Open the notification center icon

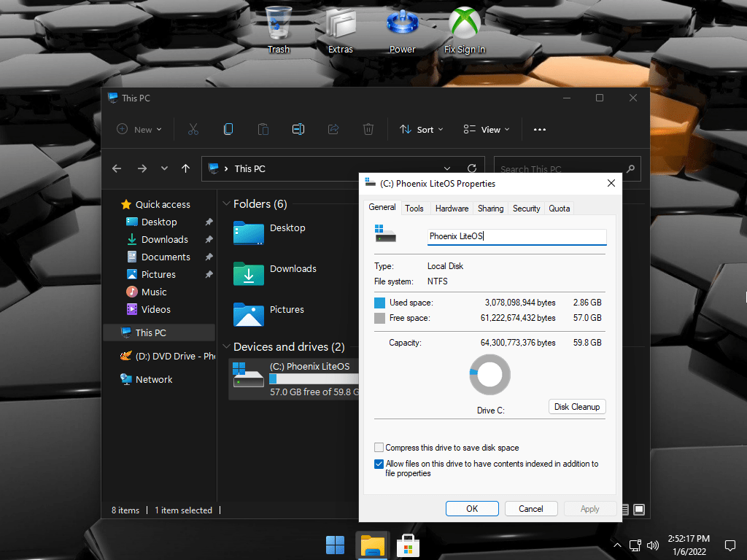click(729, 545)
